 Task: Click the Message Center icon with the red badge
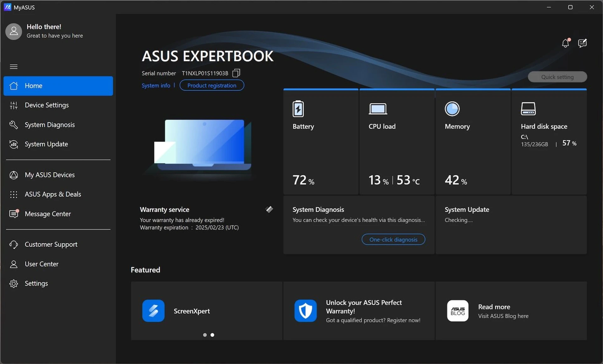[x=14, y=214]
